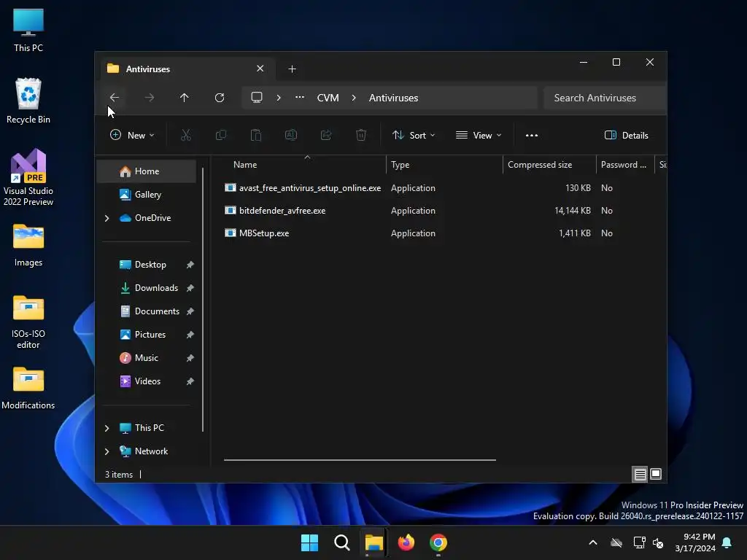The image size is (747, 560).
Task: Click the Copy icon in toolbar
Action: pos(221,135)
